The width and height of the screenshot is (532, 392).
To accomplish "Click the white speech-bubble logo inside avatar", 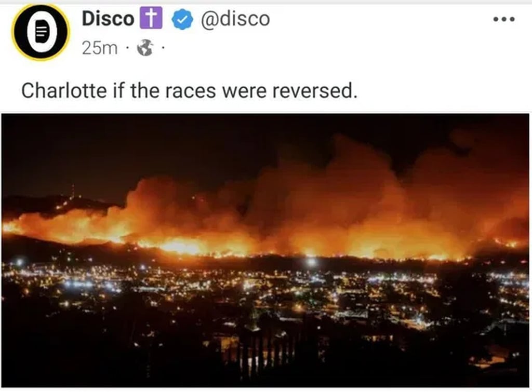I will 42,32.
